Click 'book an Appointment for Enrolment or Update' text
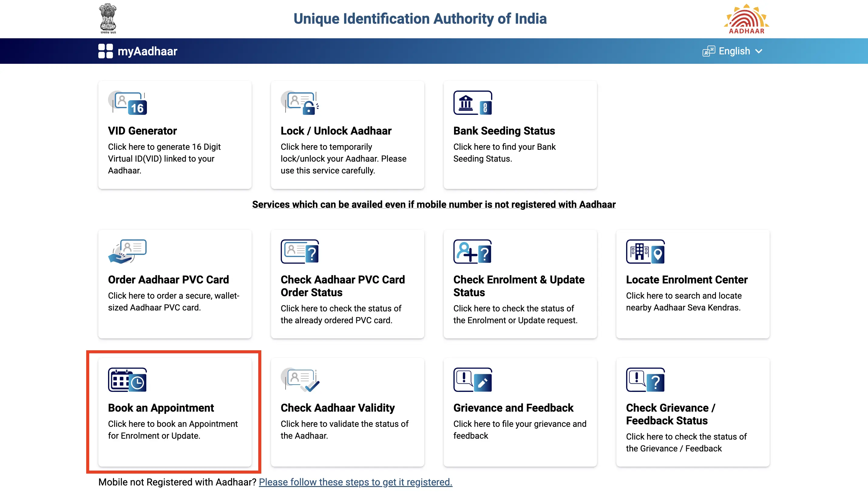The image size is (868, 497). pos(173,430)
